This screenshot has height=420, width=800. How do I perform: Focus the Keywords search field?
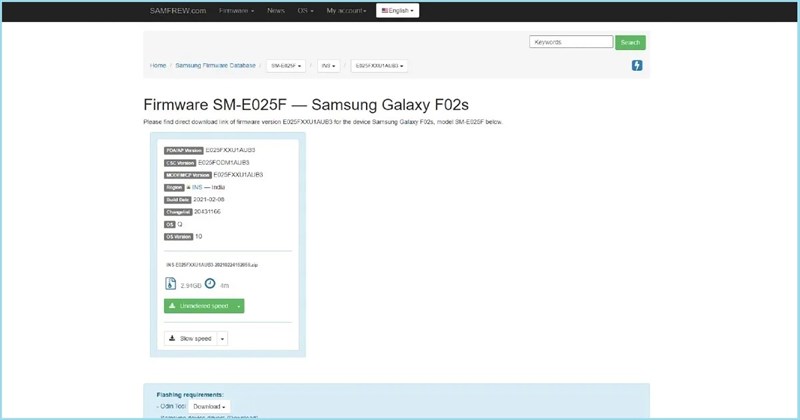pyautogui.click(x=571, y=42)
